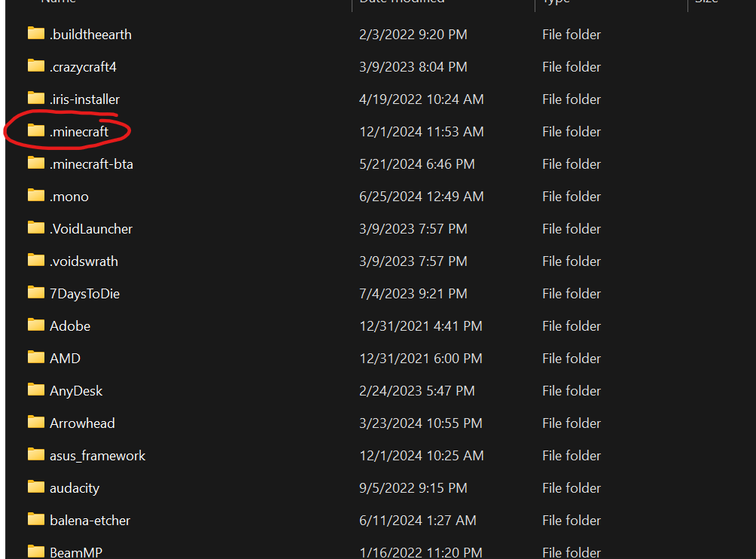Select the "audacity" folder name

point(75,488)
